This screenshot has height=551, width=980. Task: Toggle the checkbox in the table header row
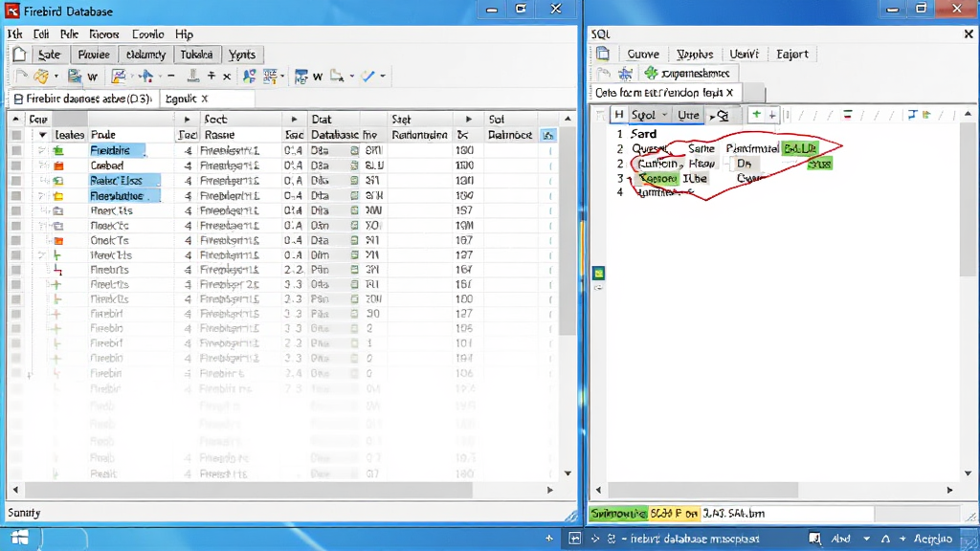pyautogui.click(x=16, y=135)
